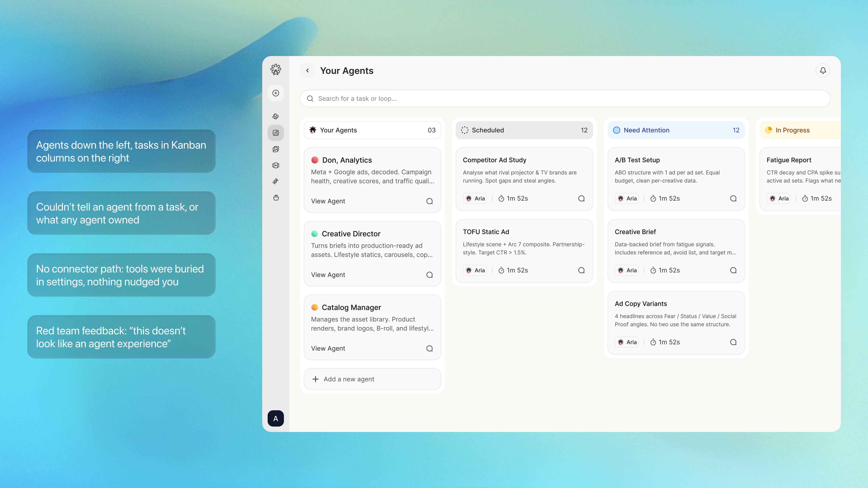Viewport: 868px width, 488px height.
Task: Go back using the chevron button
Action: (x=307, y=70)
